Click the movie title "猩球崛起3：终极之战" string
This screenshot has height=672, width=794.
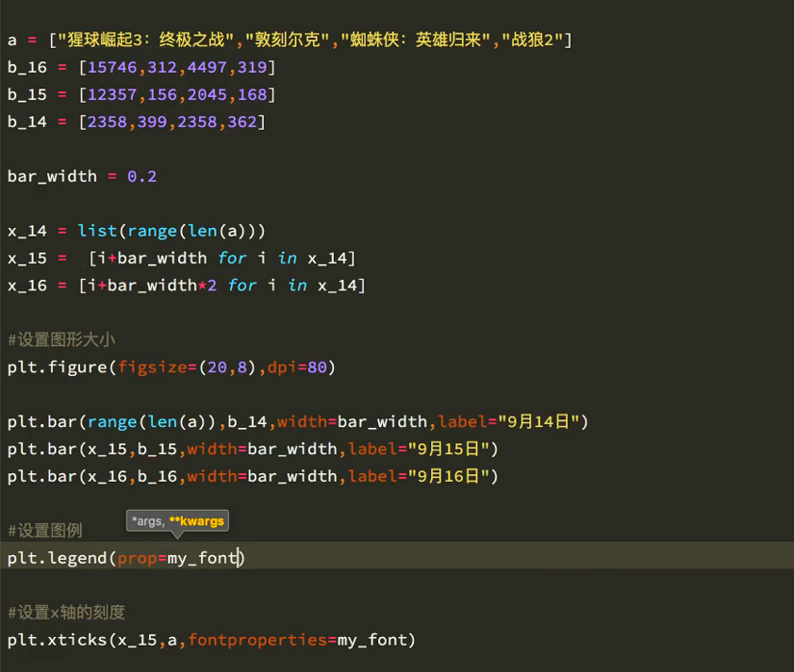(x=146, y=40)
